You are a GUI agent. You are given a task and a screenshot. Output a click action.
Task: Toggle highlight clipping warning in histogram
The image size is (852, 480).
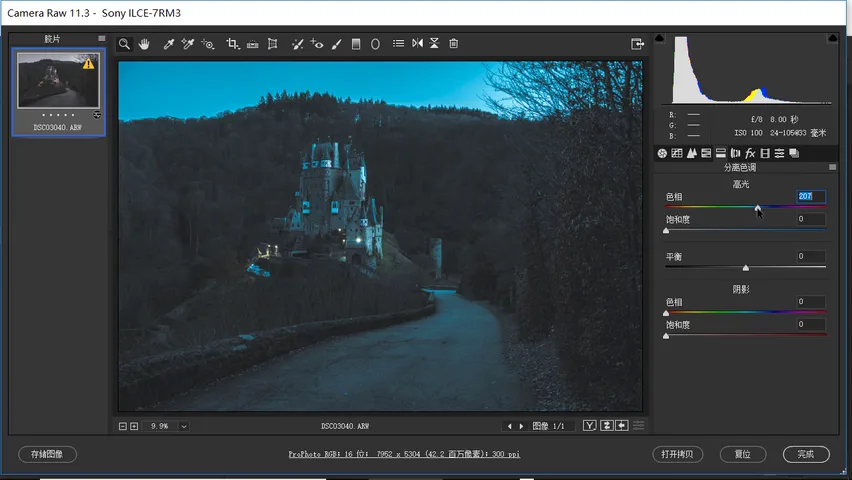coord(832,38)
